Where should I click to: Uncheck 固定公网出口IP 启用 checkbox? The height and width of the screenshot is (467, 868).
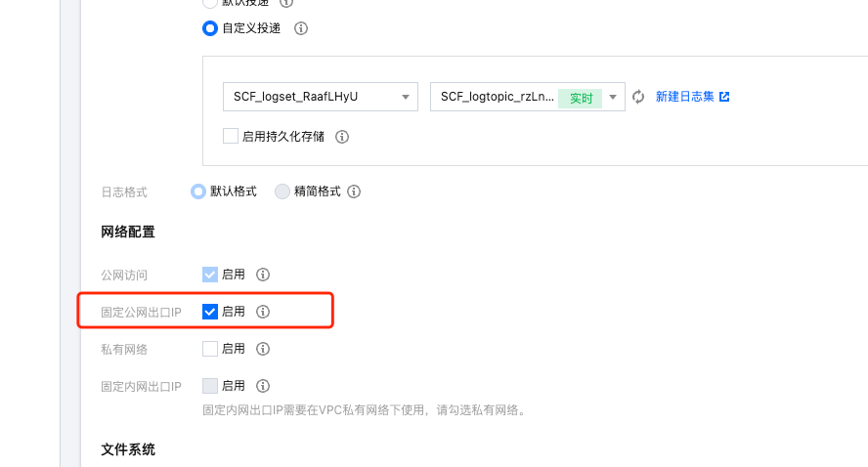pyautogui.click(x=210, y=312)
